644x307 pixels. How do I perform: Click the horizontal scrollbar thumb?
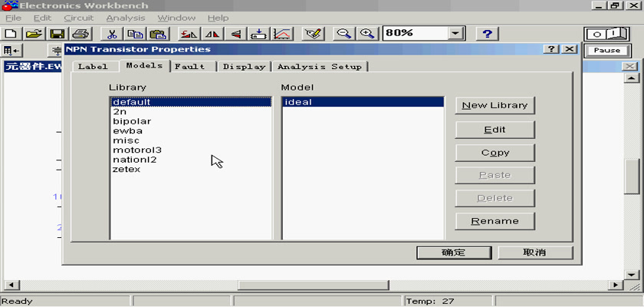[314, 285]
